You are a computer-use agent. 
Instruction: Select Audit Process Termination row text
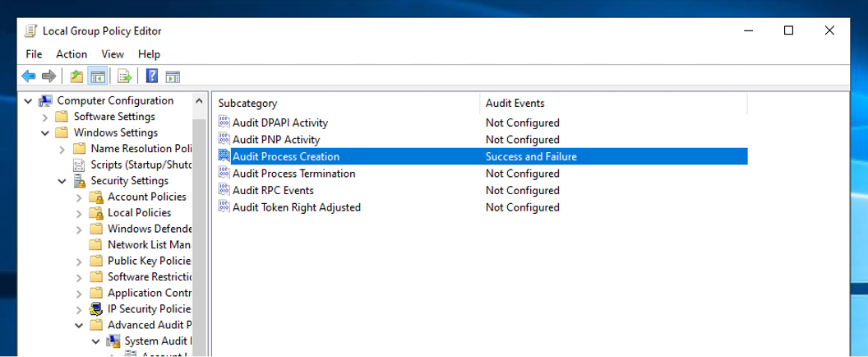(294, 174)
